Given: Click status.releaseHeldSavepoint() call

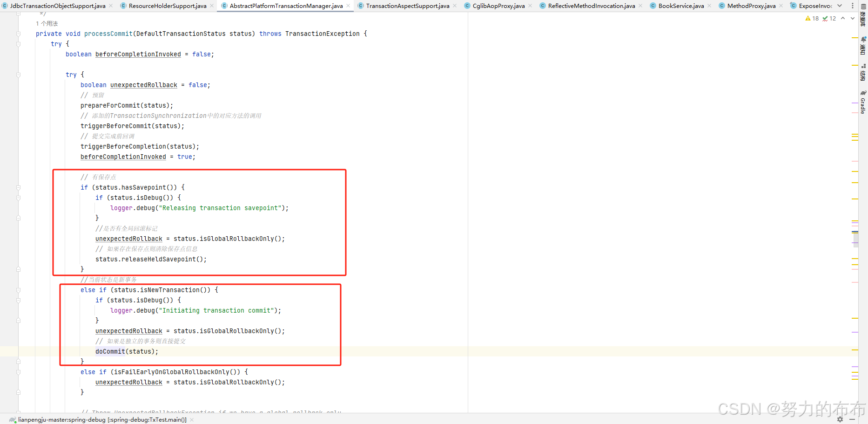Looking at the screenshot, I should tap(151, 259).
